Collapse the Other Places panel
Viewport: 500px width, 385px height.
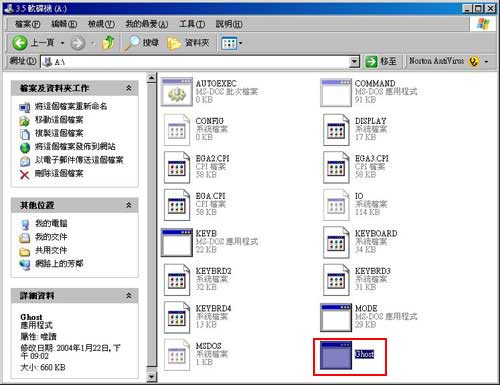129,205
